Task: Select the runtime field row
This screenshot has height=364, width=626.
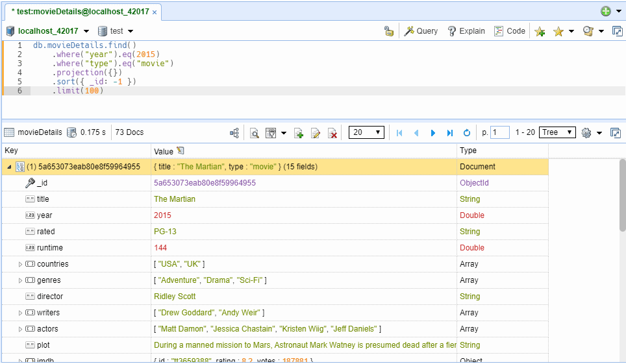Action: click(275, 248)
